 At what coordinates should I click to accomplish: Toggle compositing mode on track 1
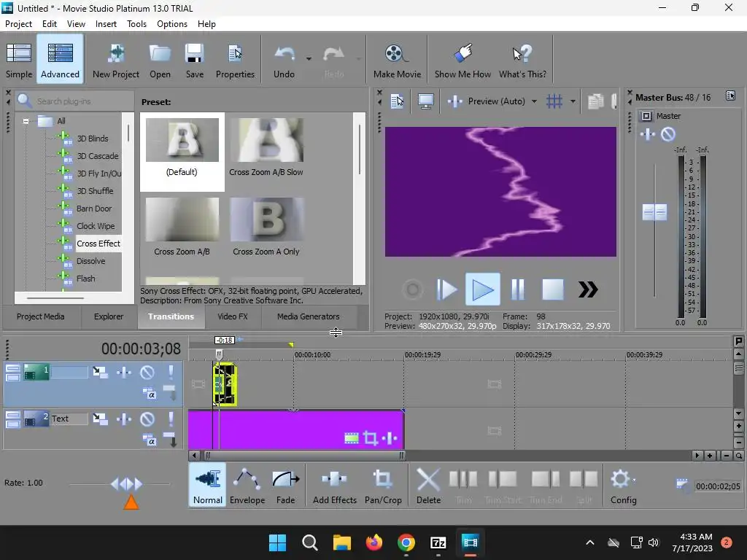click(149, 394)
